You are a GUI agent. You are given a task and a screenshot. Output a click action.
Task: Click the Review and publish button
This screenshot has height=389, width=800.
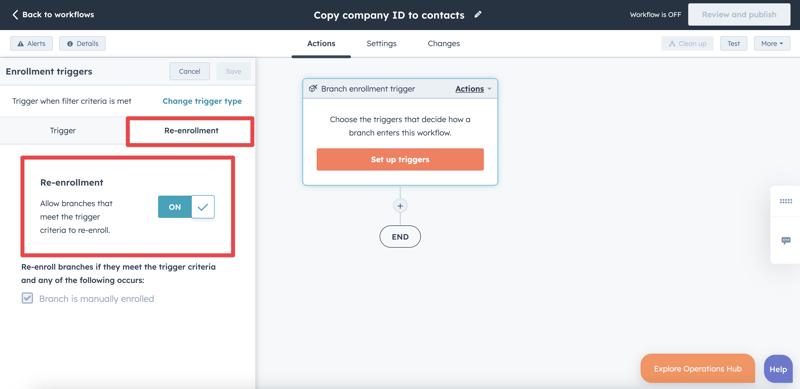[739, 15]
